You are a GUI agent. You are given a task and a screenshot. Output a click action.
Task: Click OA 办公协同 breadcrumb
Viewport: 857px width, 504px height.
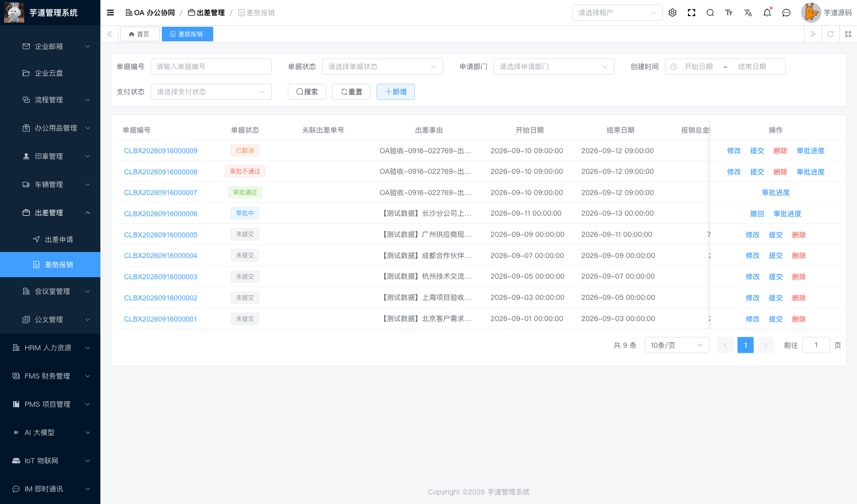(x=150, y=13)
